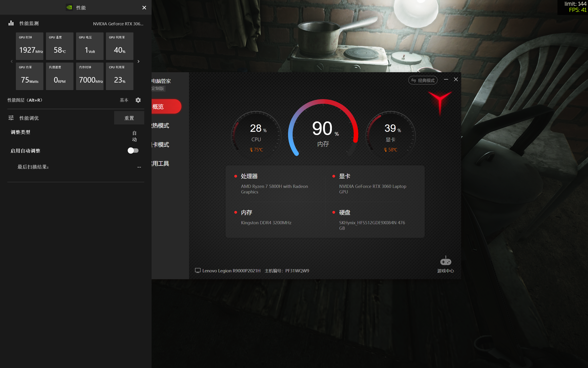The width and height of the screenshot is (588, 368).
Task: Click the 显卡 58℃ temperature reading
Action: [391, 150]
